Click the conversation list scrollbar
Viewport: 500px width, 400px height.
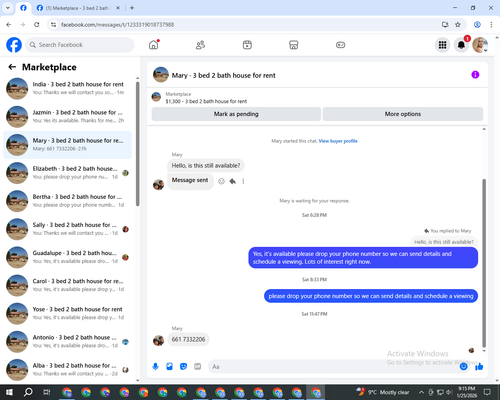pyautogui.click(x=137, y=143)
